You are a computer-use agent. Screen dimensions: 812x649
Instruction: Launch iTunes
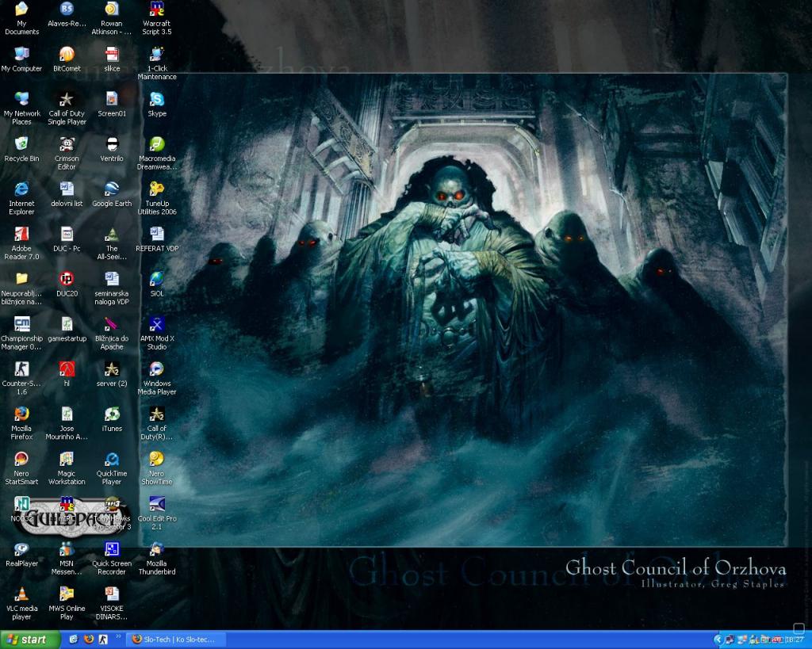pyautogui.click(x=112, y=419)
